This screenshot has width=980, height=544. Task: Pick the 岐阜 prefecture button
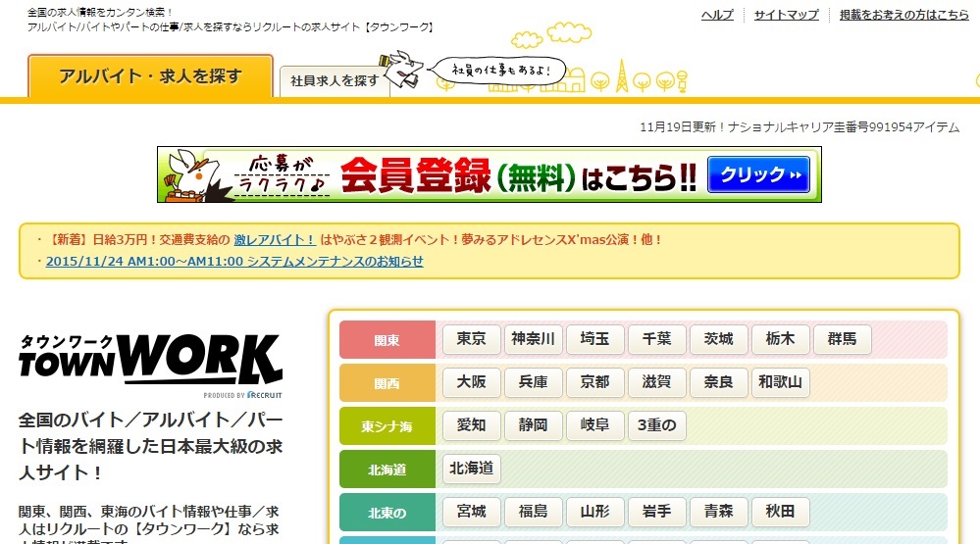pos(595,425)
